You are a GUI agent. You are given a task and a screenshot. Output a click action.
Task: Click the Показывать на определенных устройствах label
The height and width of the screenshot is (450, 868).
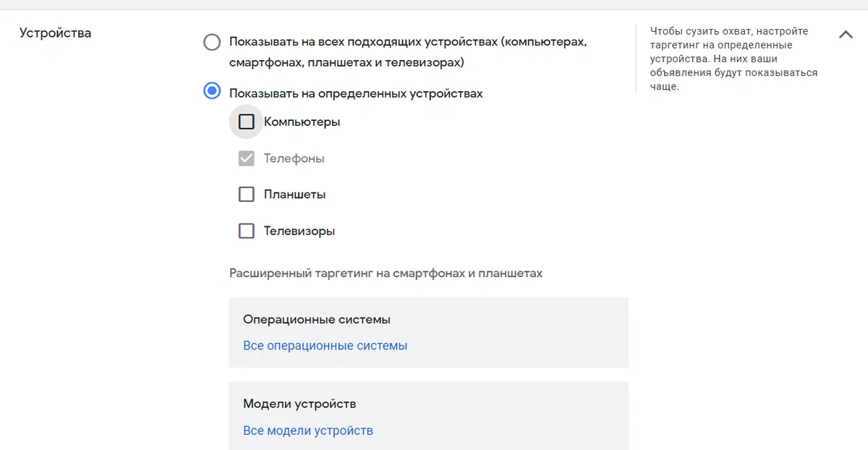click(356, 93)
